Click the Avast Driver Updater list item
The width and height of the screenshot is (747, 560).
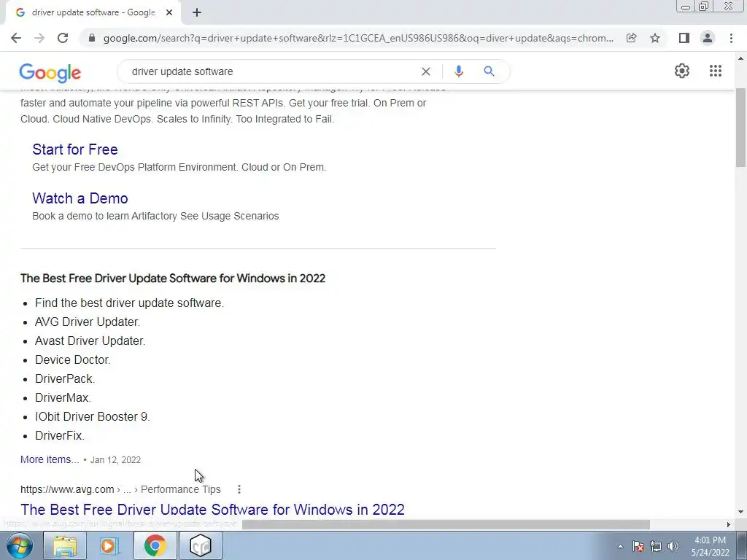90,341
